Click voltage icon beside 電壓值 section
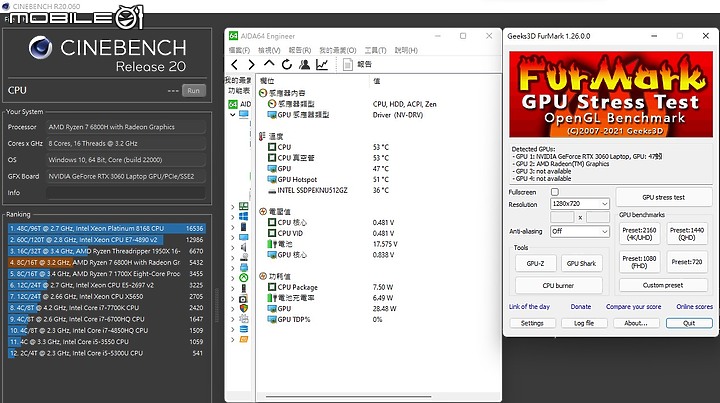Image resolution: width=720 pixels, height=403 pixels. (x=263, y=212)
